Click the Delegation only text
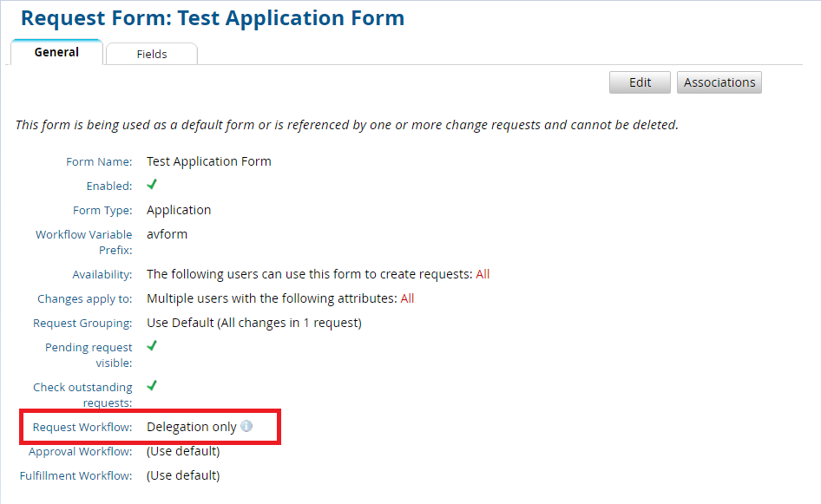The image size is (821, 504). (191, 427)
